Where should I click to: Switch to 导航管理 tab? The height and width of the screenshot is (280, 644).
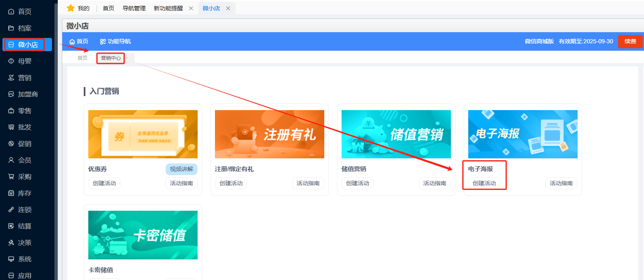pos(134,8)
